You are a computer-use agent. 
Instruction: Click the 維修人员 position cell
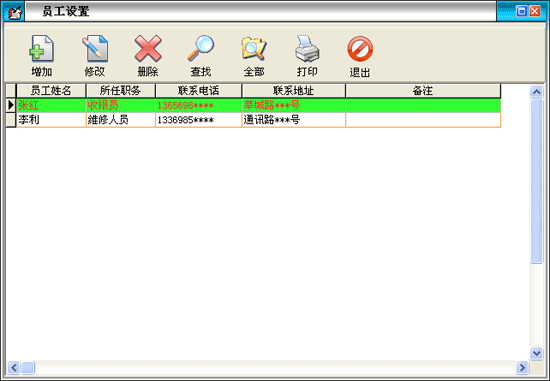pos(120,120)
